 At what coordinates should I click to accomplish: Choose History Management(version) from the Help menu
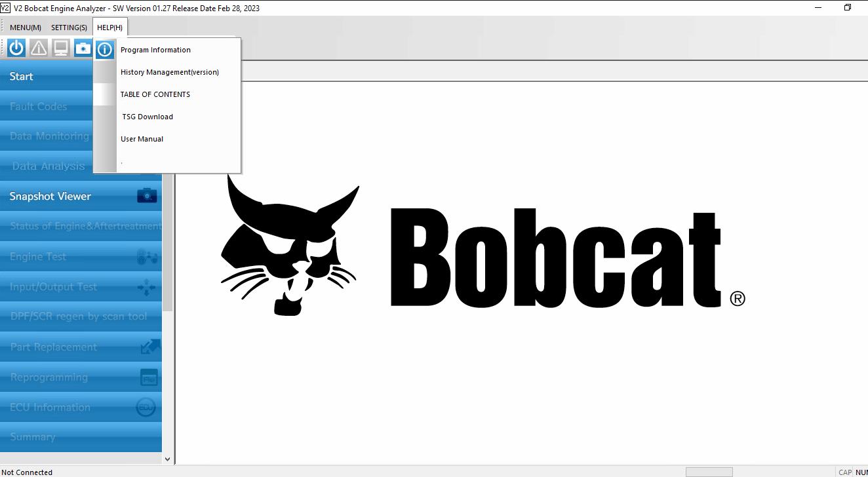pyautogui.click(x=169, y=72)
